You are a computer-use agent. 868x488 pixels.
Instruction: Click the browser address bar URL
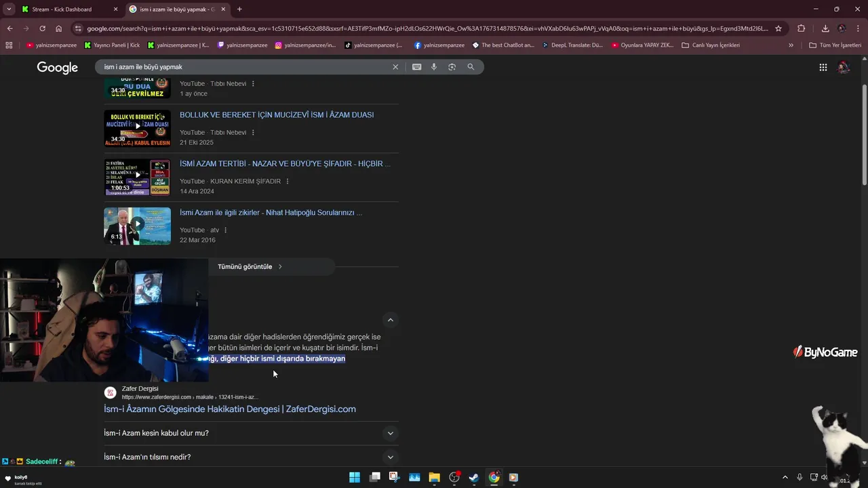(x=427, y=28)
